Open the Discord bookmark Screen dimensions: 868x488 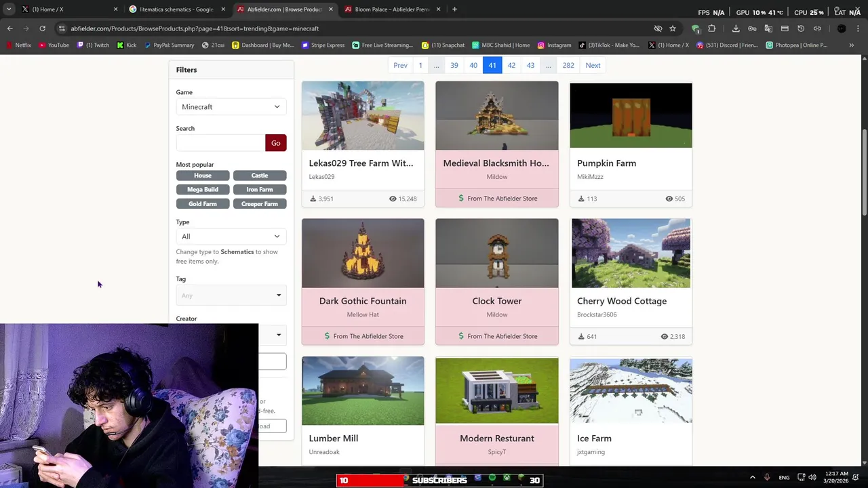(x=727, y=45)
